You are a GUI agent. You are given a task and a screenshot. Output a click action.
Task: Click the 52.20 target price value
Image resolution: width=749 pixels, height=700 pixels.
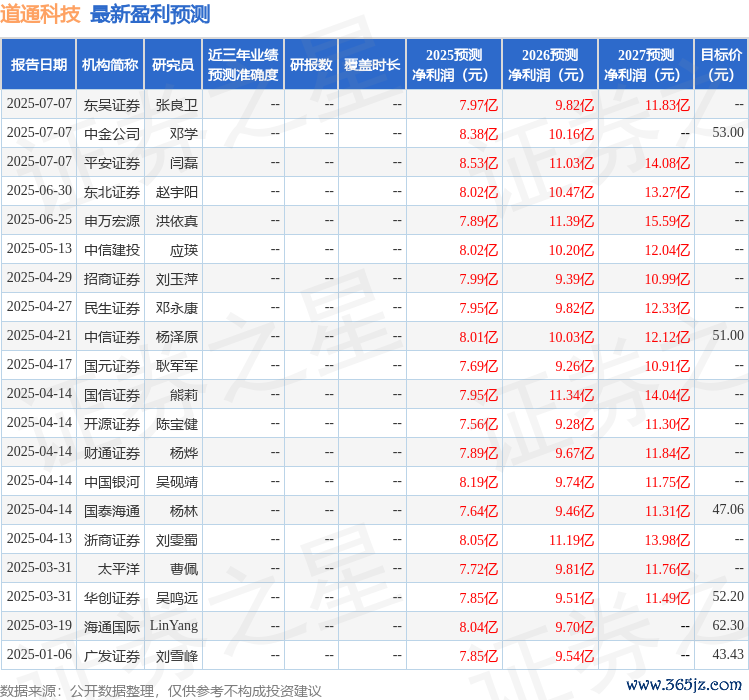pyautogui.click(x=728, y=596)
